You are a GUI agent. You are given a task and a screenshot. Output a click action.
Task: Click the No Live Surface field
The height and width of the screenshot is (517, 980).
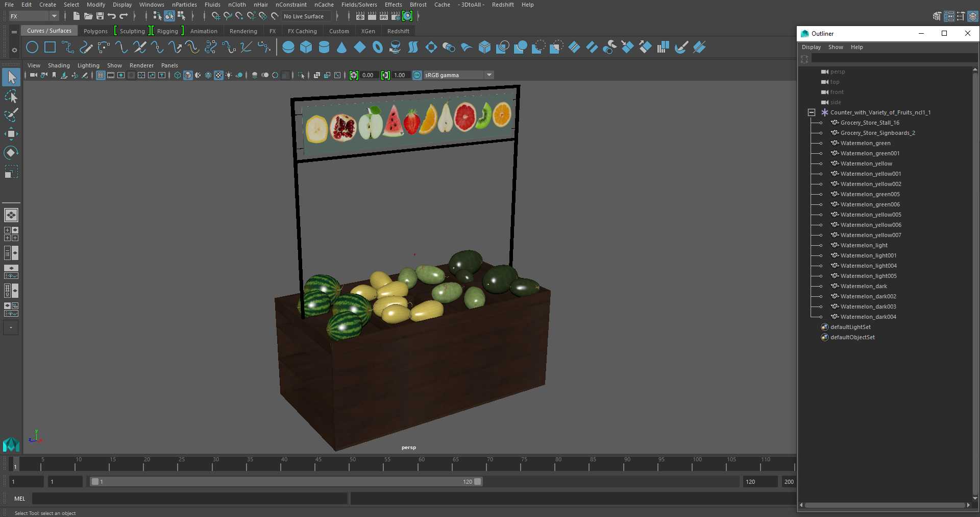[306, 16]
